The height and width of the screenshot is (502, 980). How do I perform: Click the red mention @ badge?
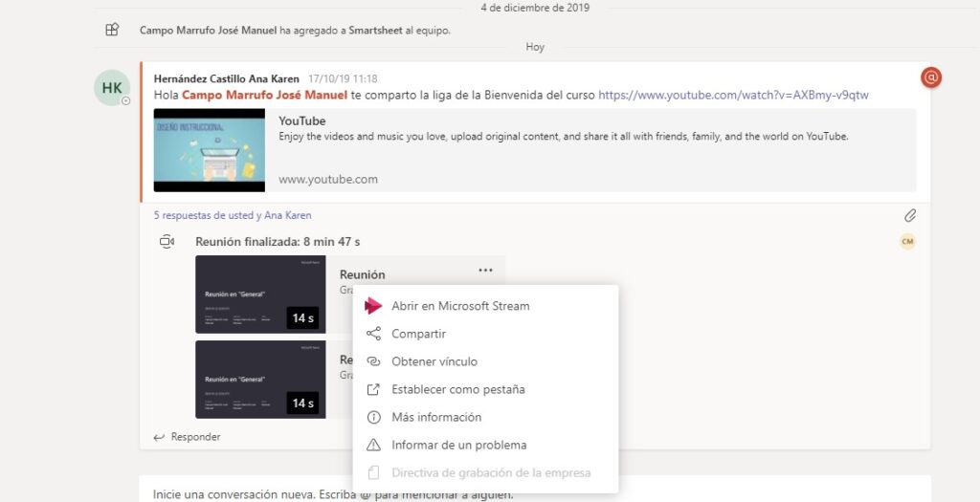(x=930, y=77)
